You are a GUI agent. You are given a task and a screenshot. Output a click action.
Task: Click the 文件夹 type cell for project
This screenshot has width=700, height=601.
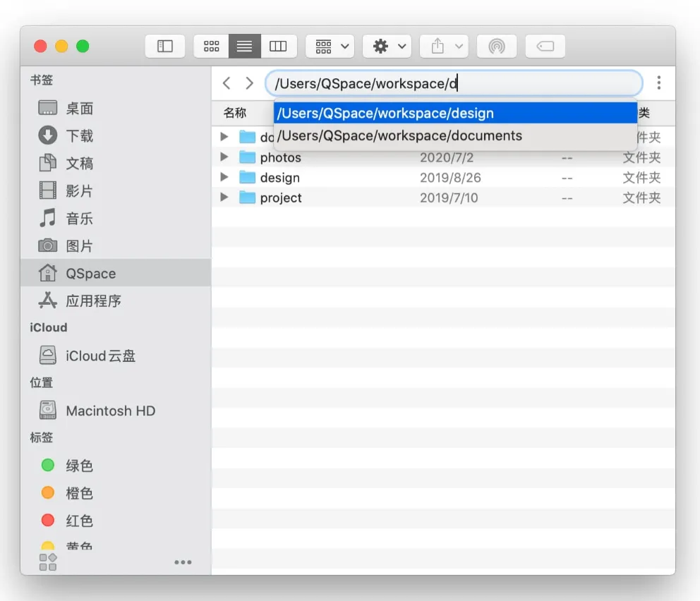tap(641, 198)
